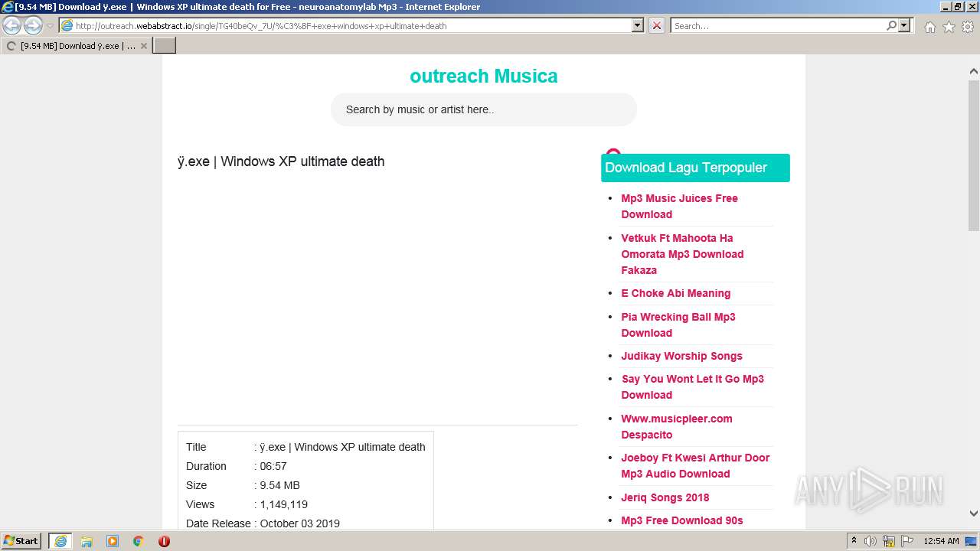Open a new blank tab

165,46
